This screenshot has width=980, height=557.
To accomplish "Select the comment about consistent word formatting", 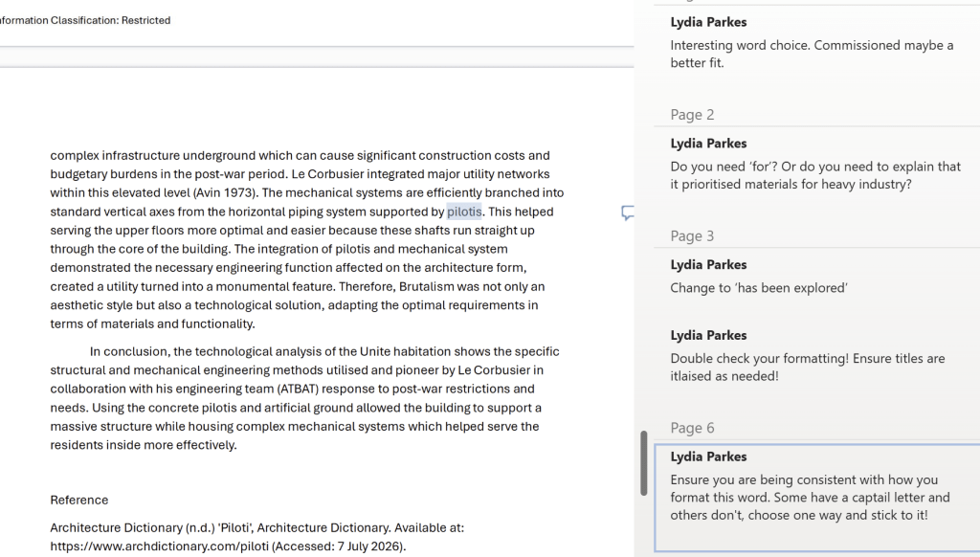I will pyautogui.click(x=817, y=499).
